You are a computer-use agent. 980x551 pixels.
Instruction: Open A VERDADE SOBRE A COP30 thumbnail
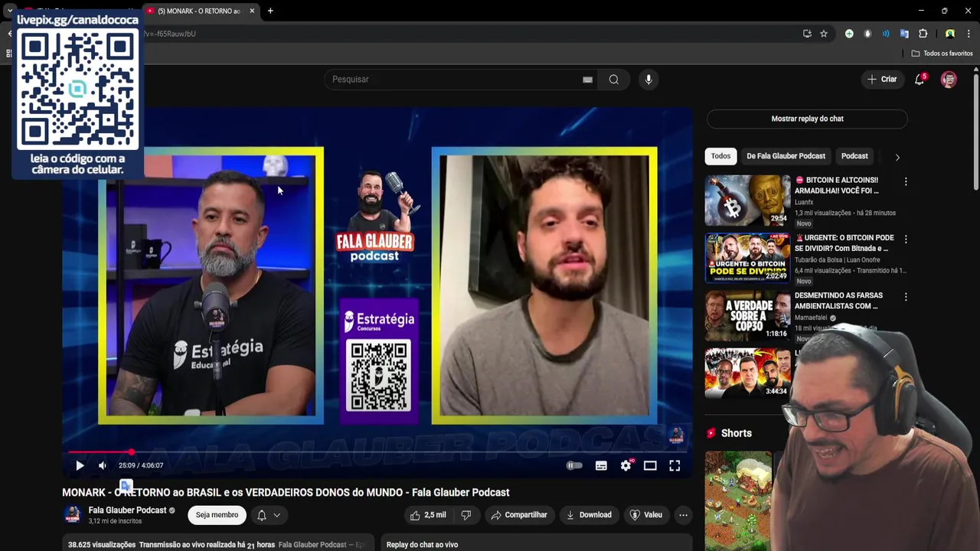(x=747, y=315)
